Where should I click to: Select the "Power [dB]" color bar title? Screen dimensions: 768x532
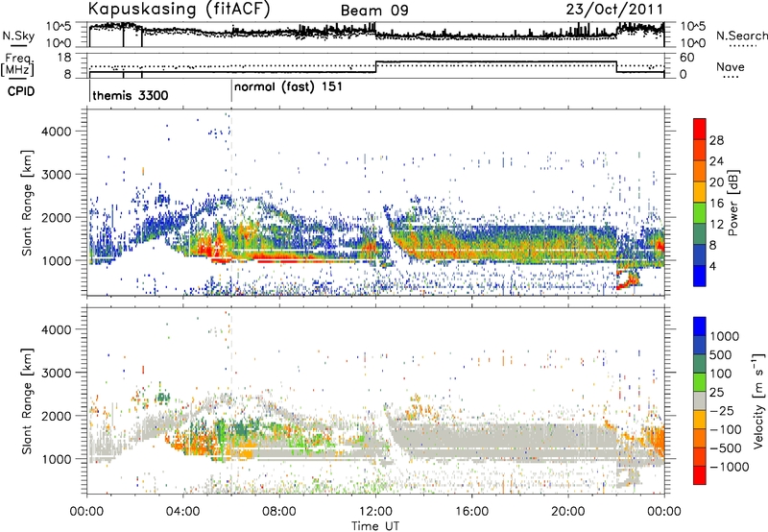coord(733,203)
